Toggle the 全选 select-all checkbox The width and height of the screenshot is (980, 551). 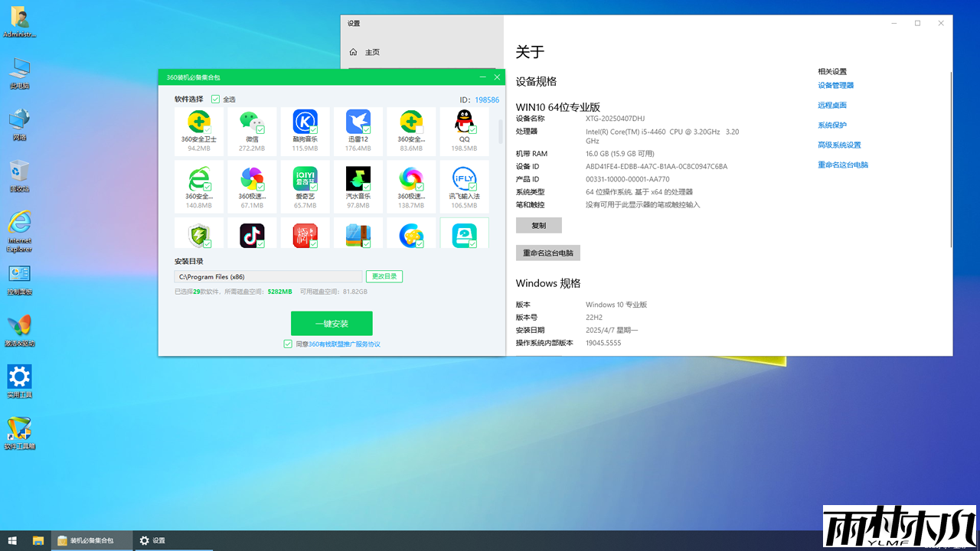(215, 99)
